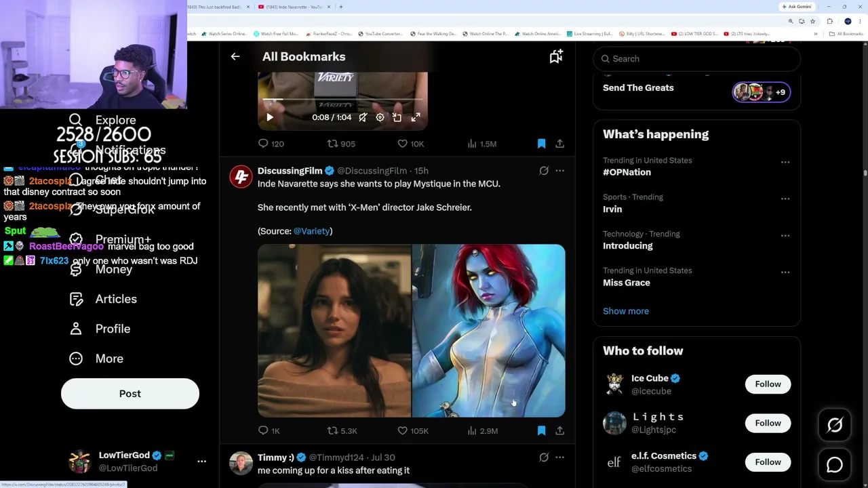Screen dimensions: 868x488
Task: Open the Miss Grace trend
Action: [627, 283]
